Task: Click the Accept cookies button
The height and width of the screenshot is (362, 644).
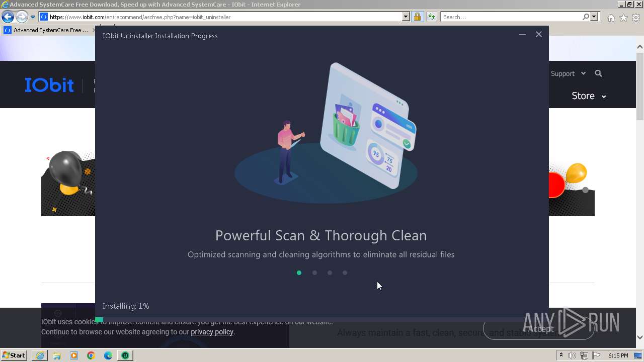Action: (x=539, y=329)
